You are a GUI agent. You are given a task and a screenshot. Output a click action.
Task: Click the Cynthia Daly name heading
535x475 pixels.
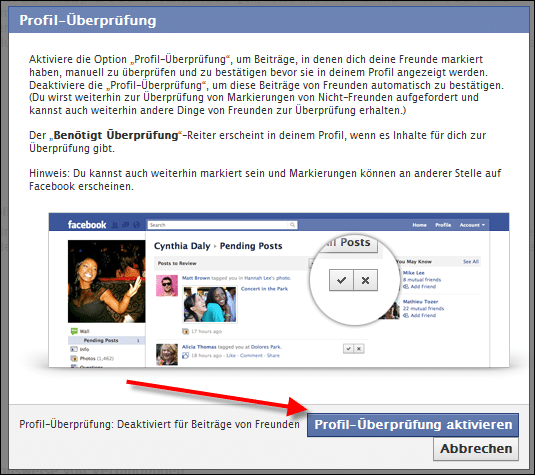182,246
